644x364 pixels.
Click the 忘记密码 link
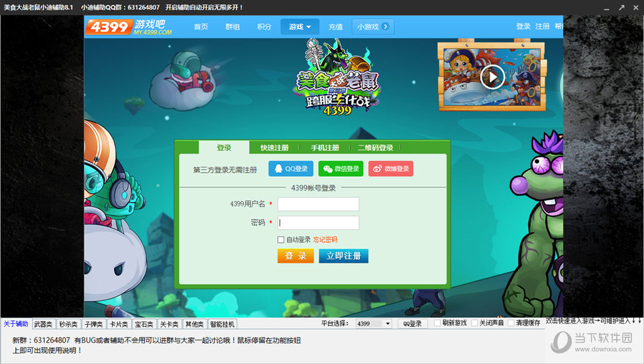pyautogui.click(x=325, y=240)
